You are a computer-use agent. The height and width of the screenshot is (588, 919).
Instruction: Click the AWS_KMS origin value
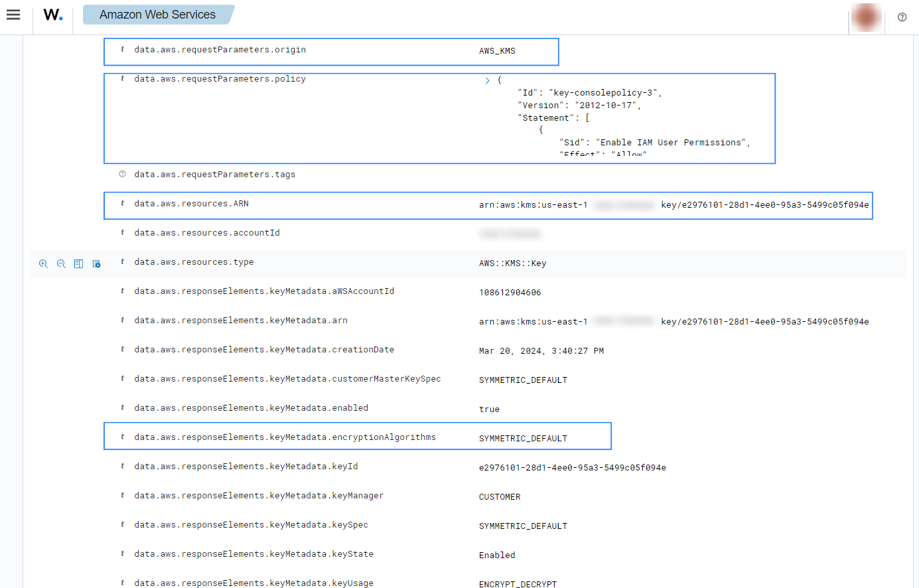pyautogui.click(x=497, y=51)
